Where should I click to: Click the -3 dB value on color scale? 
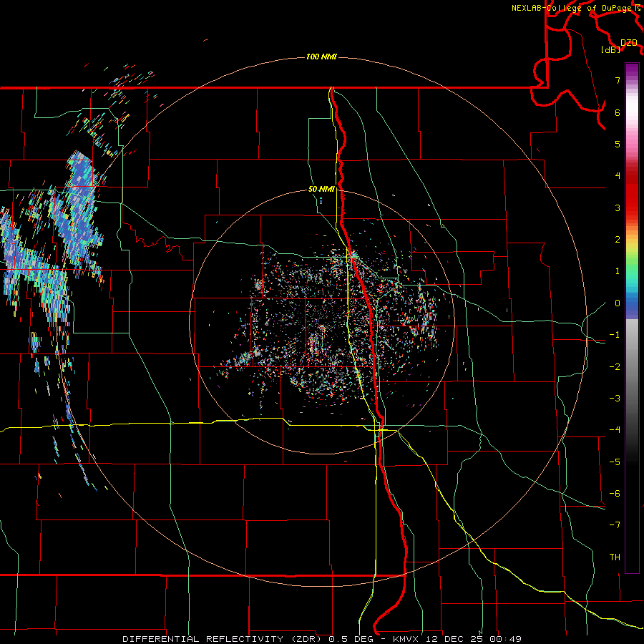tap(615, 399)
